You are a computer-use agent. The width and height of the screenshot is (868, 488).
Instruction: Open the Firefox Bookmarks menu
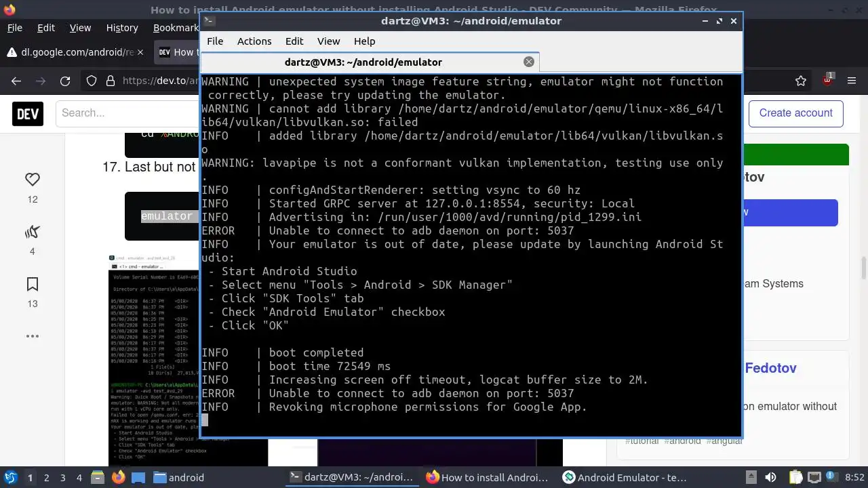(x=175, y=28)
